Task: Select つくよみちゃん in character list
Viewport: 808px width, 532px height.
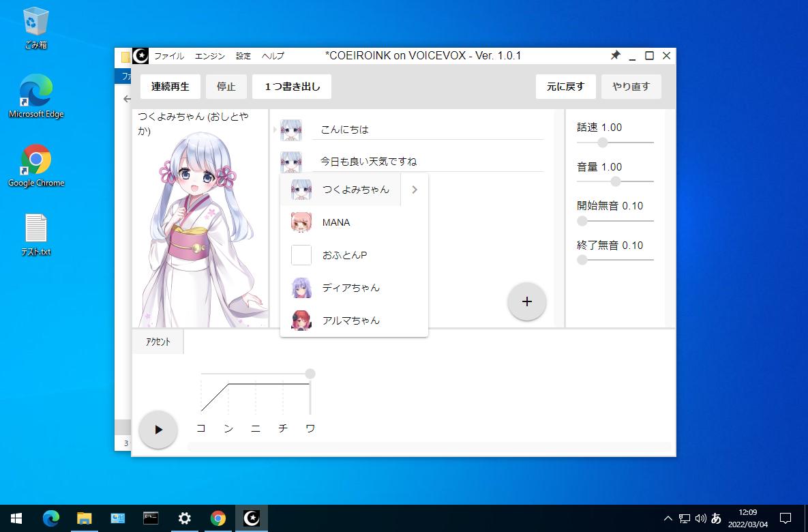Action: pos(340,190)
